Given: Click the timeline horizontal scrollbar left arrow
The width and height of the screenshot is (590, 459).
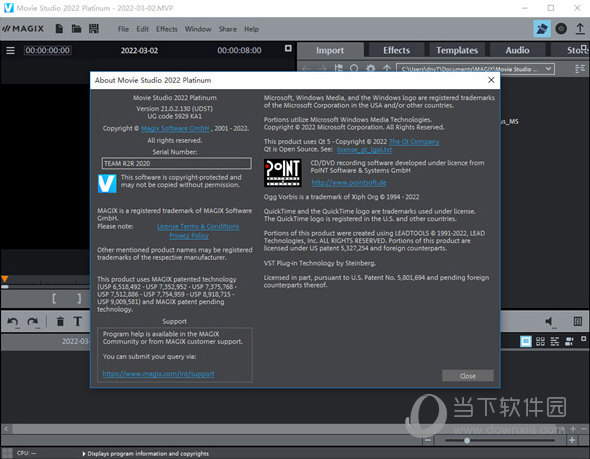Looking at the screenshot, I should click(6, 428).
